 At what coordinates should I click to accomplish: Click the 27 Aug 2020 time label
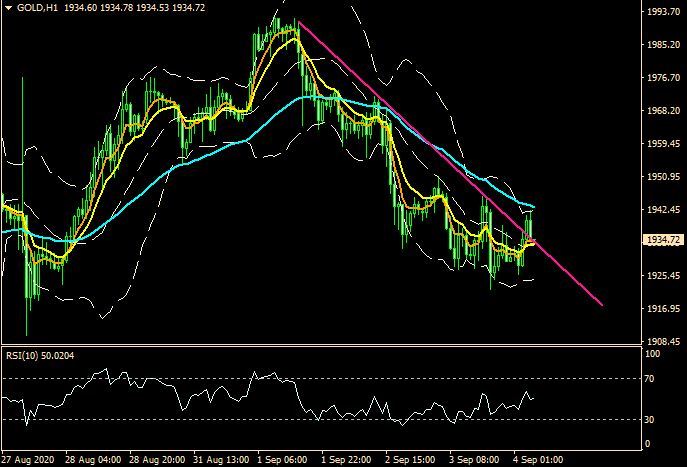tap(28, 459)
